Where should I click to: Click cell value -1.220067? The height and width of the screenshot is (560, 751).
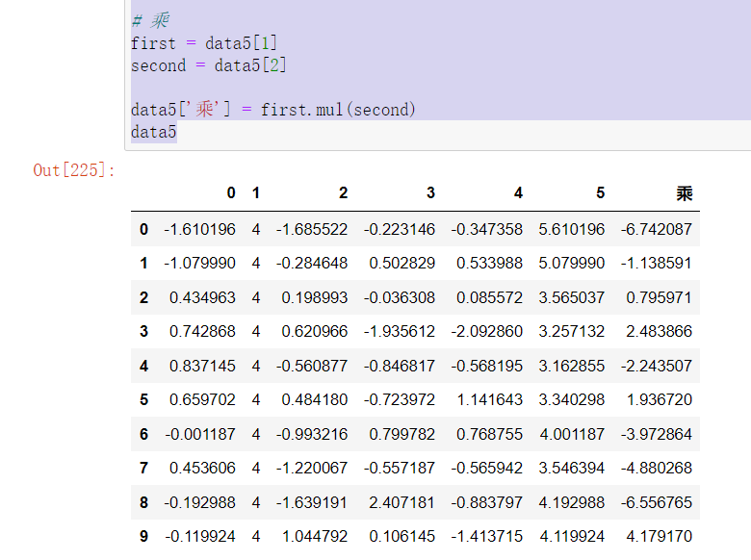(x=312, y=468)
